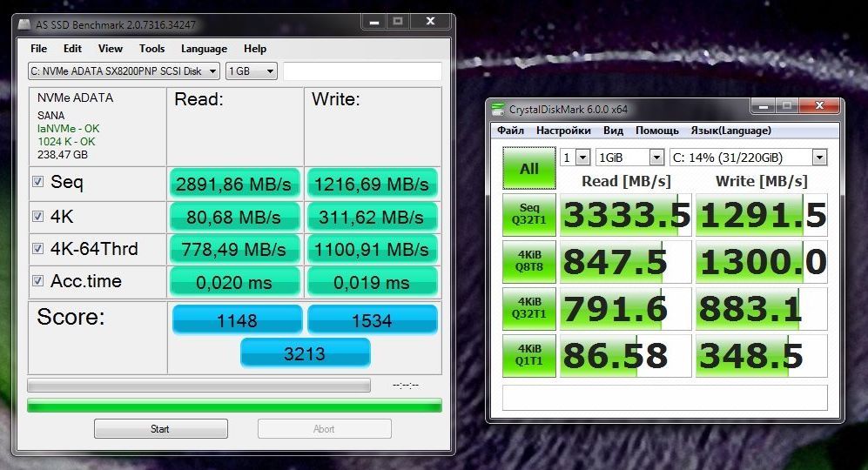868x470 pixels.
Task: Click the read score 1148
Action: tap(237, 319)
